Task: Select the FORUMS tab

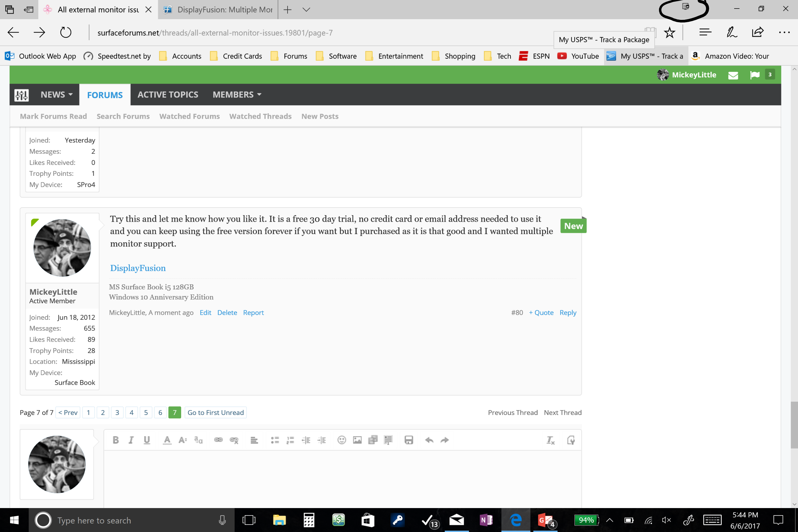Action: (105, 94)
